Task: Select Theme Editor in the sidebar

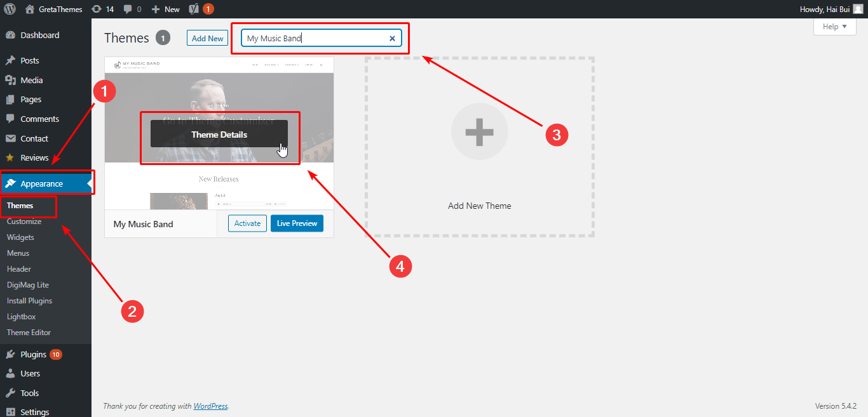Action: (29, 332)
